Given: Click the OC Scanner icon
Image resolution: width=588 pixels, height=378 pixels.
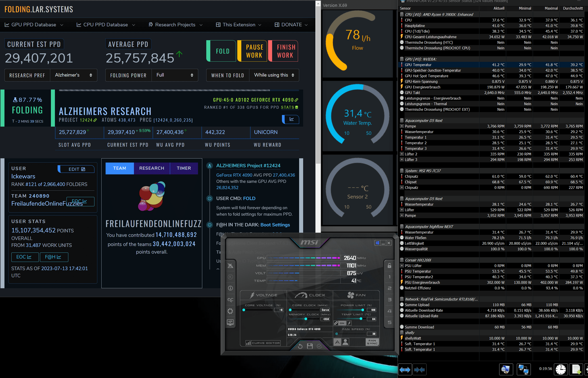Looking at the screenshot, I should (230, 300).
